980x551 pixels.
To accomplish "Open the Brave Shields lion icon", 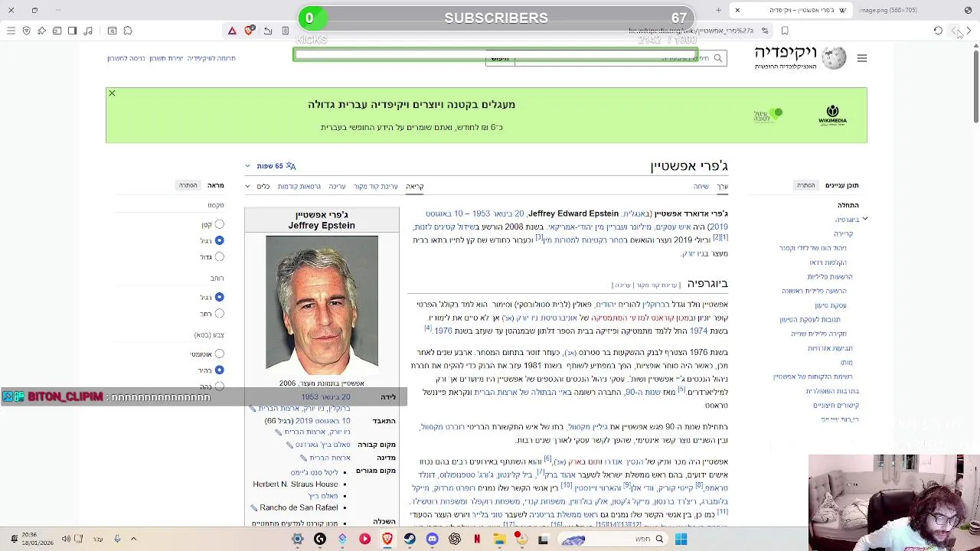I will 249,31.
